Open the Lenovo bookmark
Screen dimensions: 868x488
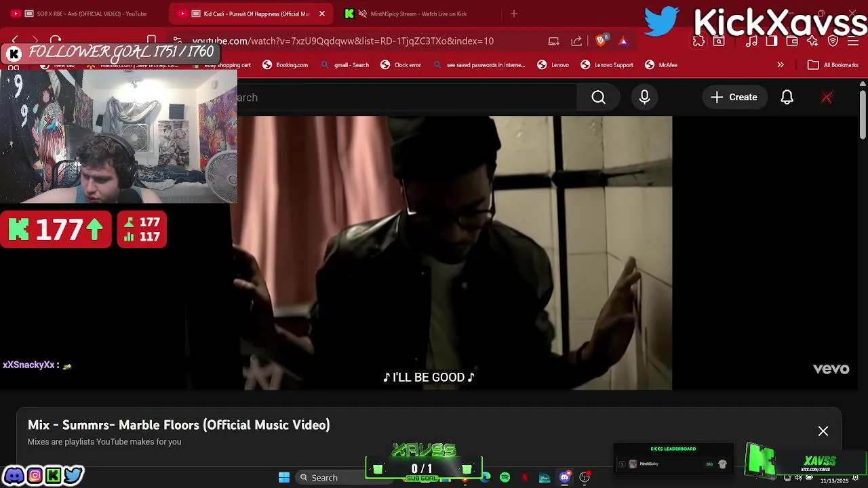point(553,65)
